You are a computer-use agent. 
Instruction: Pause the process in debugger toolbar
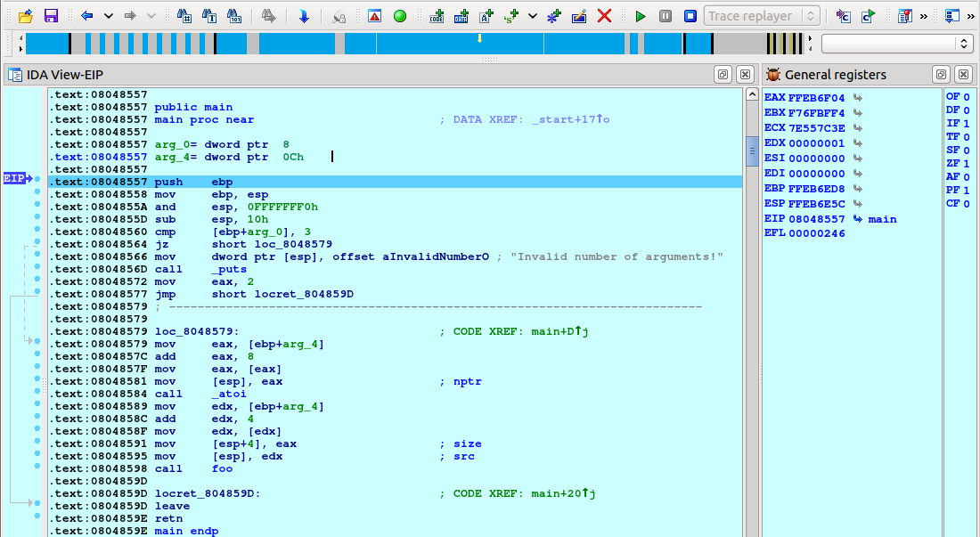pyautogui.click(x=666, y=16)
